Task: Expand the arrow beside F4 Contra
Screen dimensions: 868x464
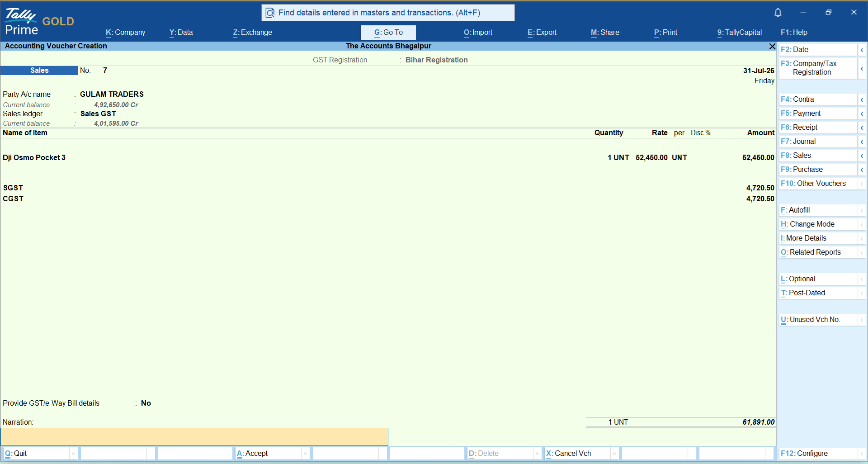Action: click(x=862, y=99)
